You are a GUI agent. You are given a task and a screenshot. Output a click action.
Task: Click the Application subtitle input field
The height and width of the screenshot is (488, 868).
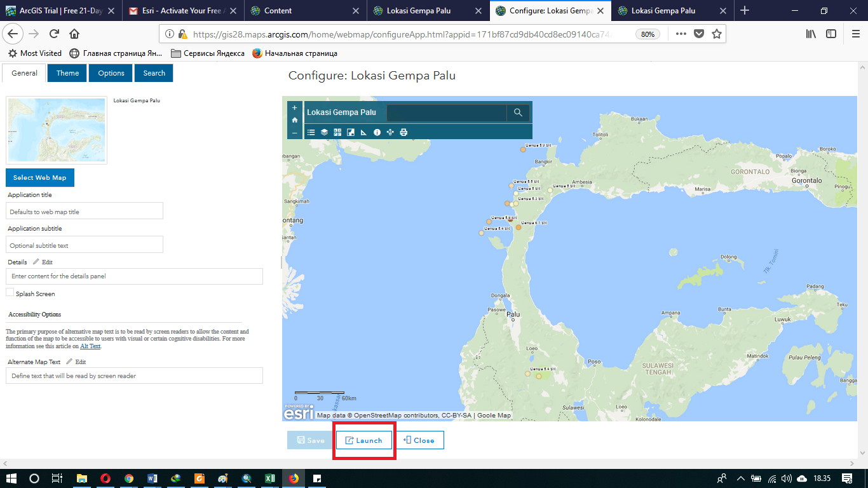pos(85,245)
